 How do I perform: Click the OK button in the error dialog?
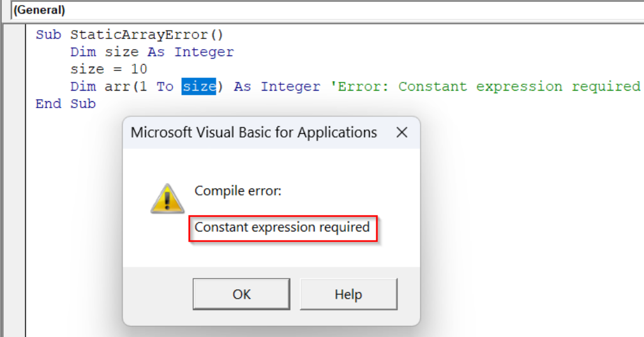tap(241, 294)
